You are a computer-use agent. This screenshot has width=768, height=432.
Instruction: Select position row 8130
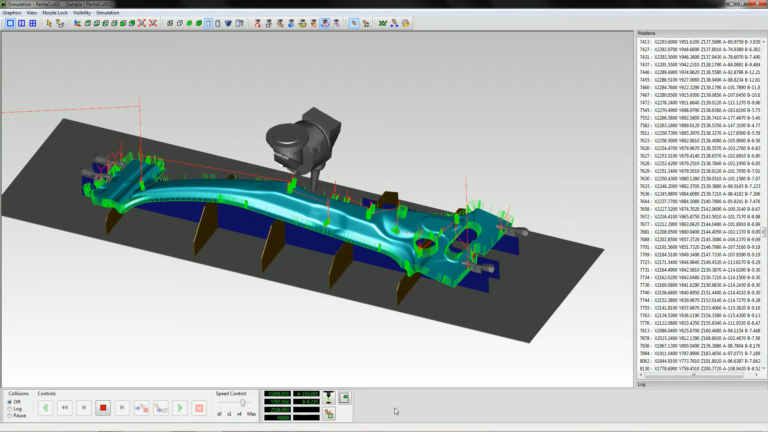click(x=699, y=369)
